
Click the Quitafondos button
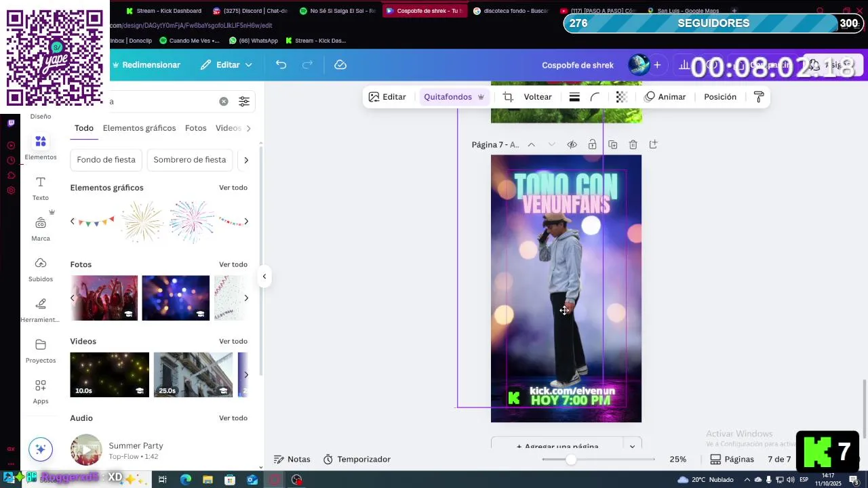coord(454,97)
